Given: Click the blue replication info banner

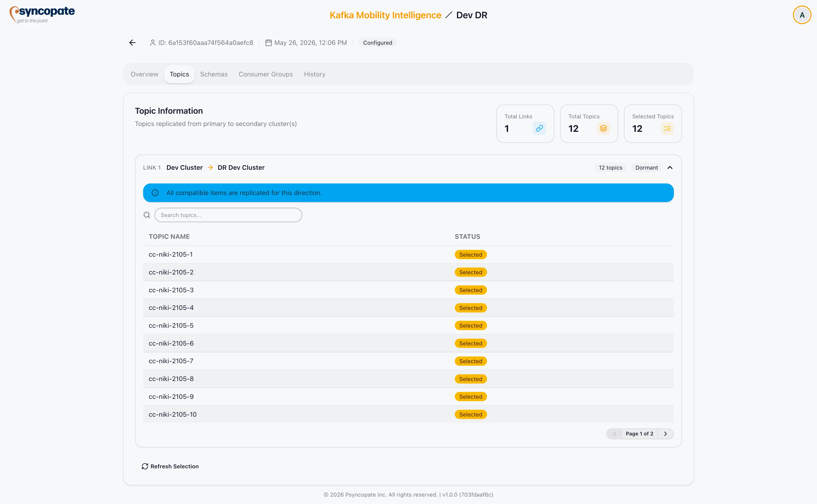Looking at the screenshot, I should (408, 193).
